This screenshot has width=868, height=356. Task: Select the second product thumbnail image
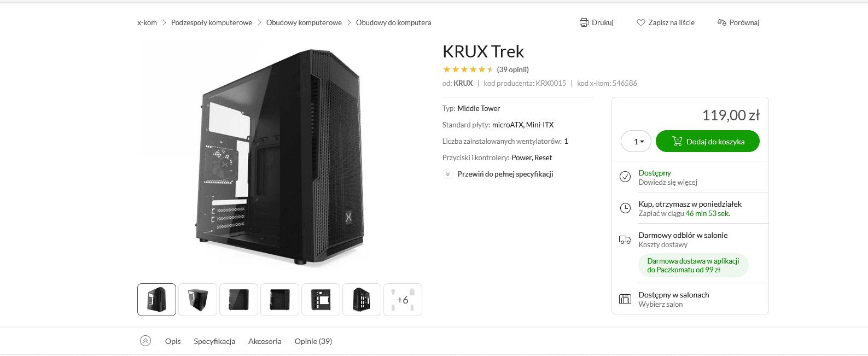click(x=198, y=300)
